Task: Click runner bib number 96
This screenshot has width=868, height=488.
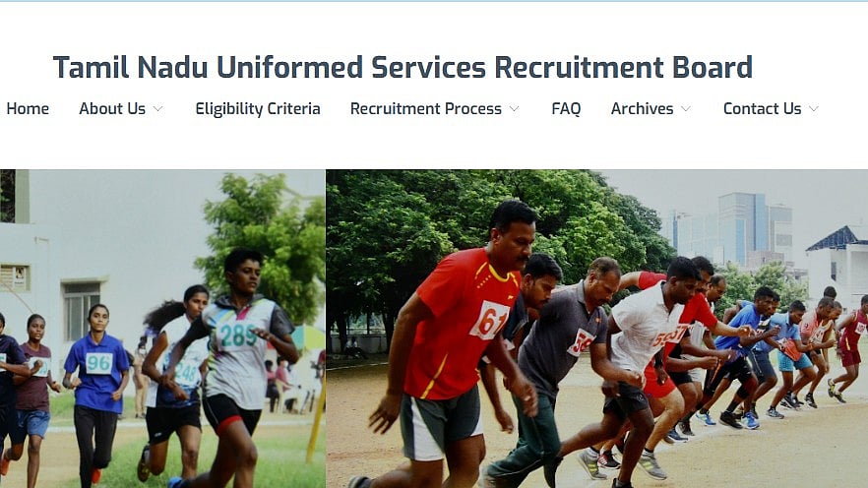Action: click(99, 363)
